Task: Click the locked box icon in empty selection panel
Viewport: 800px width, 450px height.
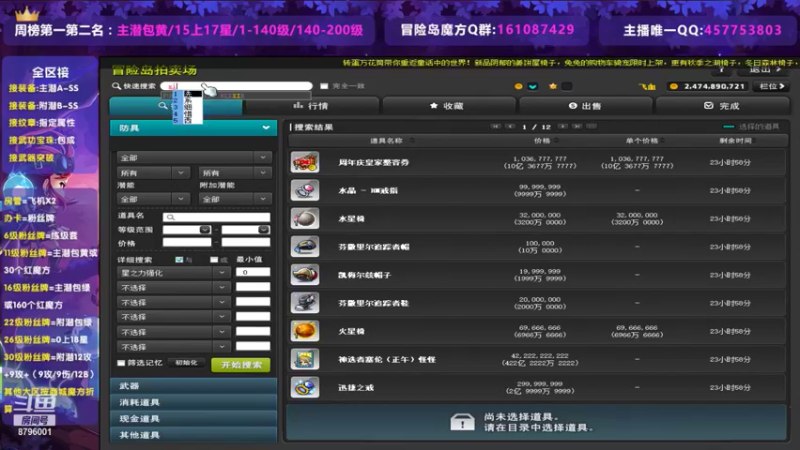Action: [x=462, y=422]
